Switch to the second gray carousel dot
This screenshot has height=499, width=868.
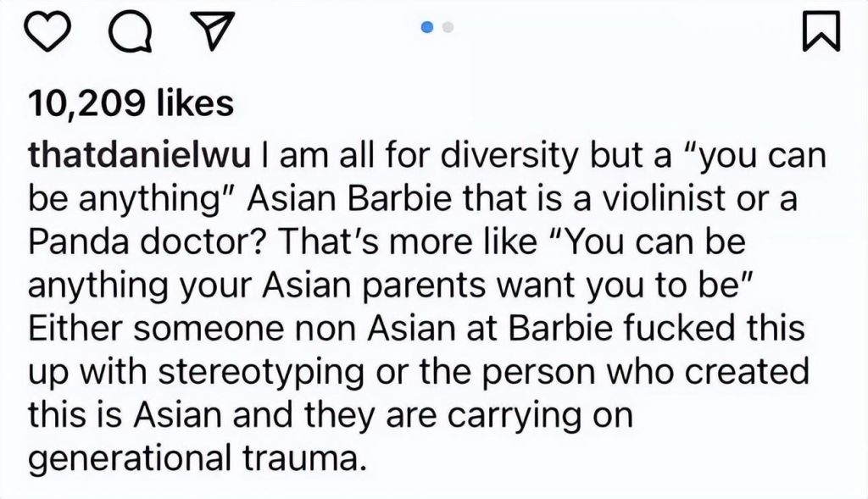448,26
